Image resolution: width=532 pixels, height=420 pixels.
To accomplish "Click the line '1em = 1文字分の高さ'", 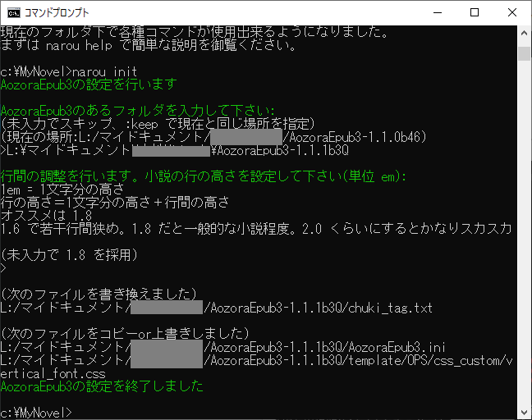I will [62, 189].
